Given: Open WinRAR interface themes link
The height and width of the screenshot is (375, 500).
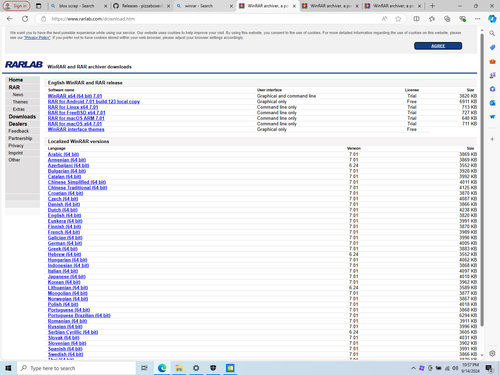Looking at the screenshot, I should (x=76, y=129).
